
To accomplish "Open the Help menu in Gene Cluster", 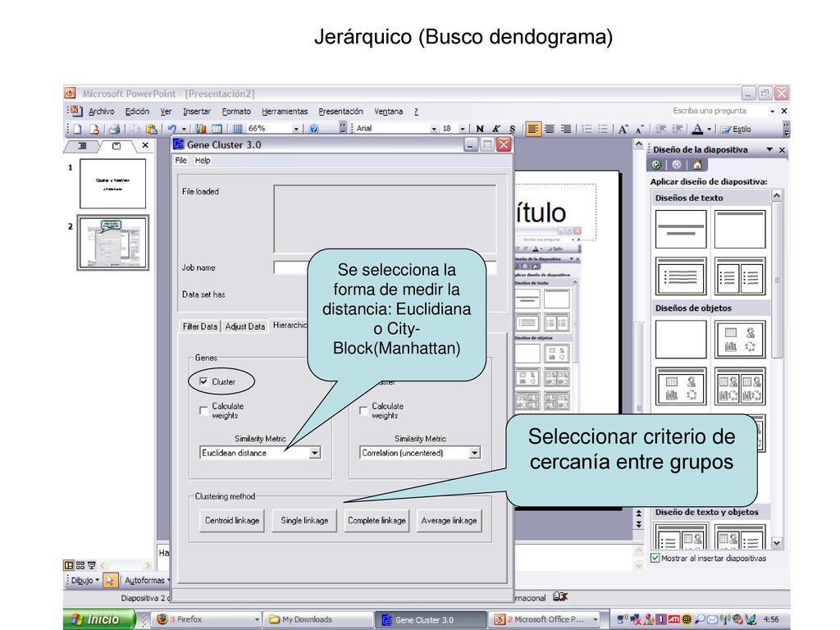I will 203,160.
